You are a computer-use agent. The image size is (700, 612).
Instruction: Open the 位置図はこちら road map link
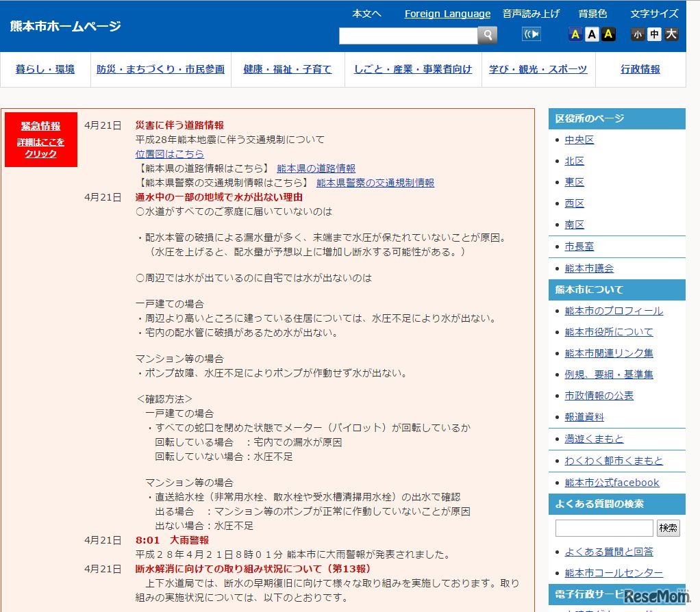point(169,153)
